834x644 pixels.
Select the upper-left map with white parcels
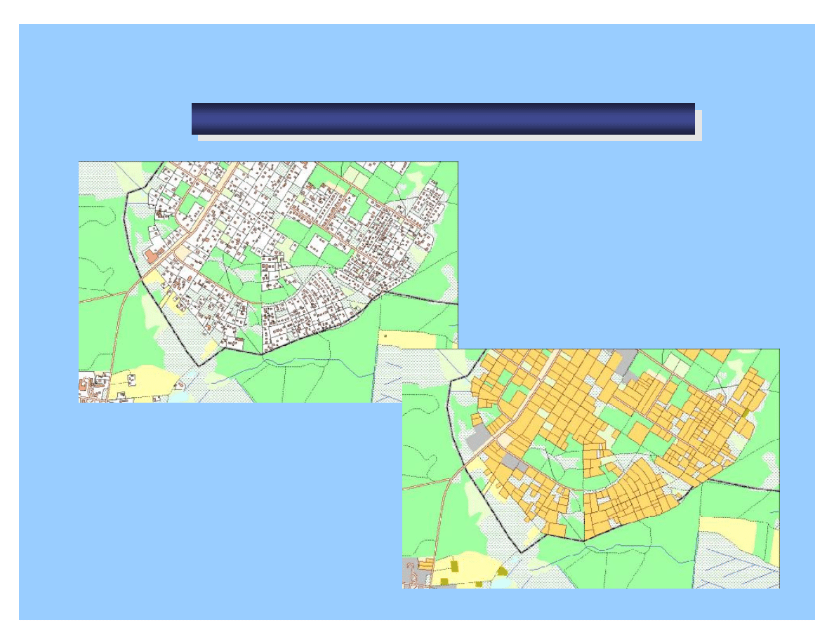[x=267, y=281]
